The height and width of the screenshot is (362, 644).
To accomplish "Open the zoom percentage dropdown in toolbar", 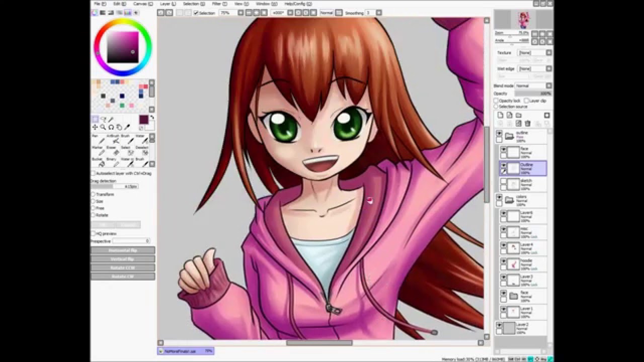I will tap(240, 13).
